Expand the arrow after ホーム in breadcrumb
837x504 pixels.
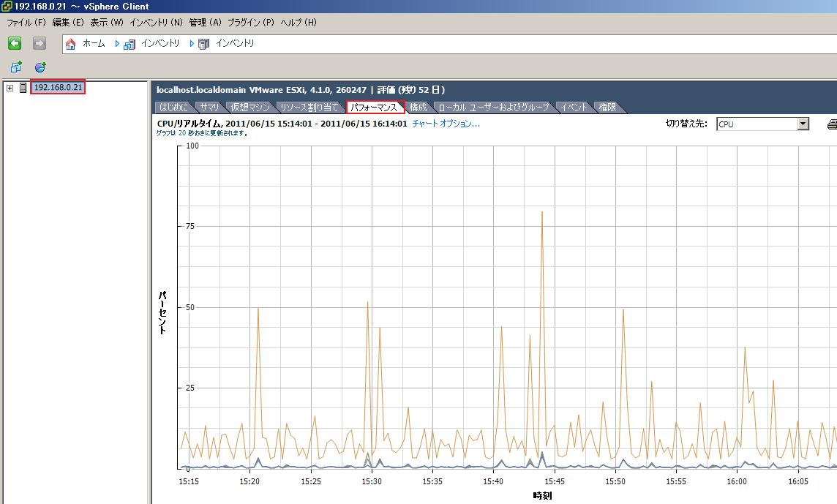coord(116,44)
